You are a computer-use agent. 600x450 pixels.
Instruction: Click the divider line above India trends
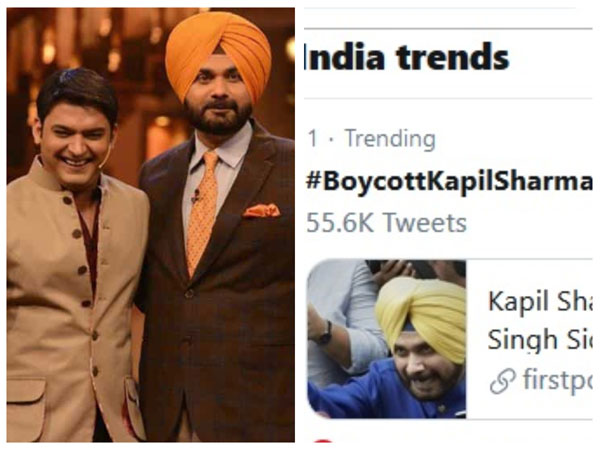(x=450, y=27)
